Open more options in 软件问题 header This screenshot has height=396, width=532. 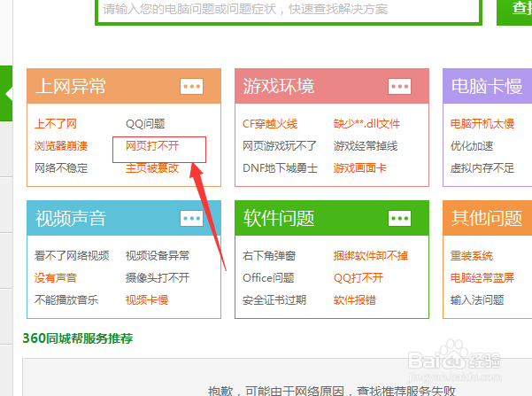click(400, 219)
